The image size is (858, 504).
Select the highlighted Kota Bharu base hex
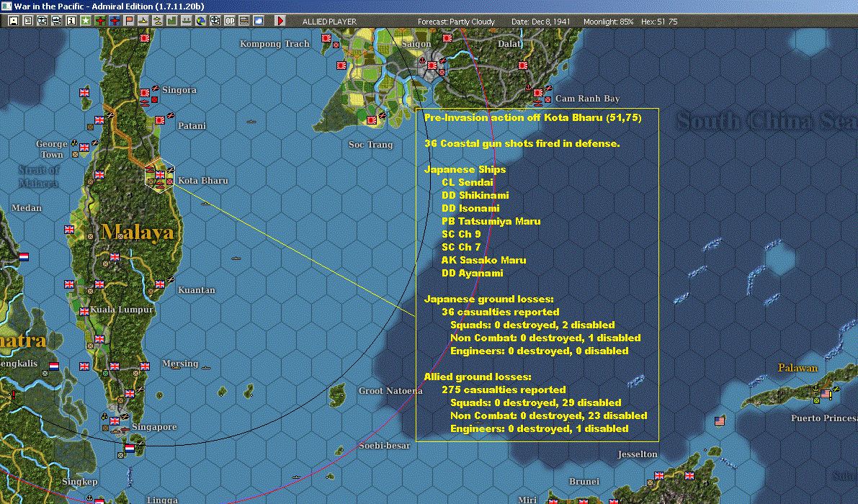pos(160,176)
